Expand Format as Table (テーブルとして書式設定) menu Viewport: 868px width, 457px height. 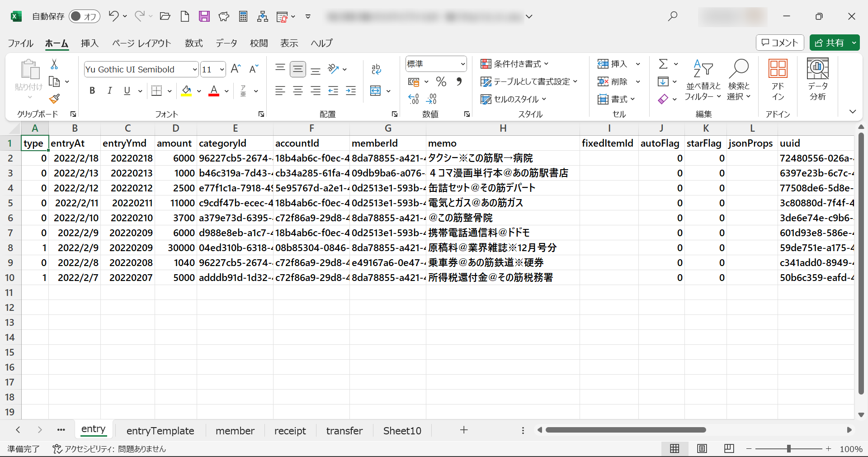(x=529, y=81)
